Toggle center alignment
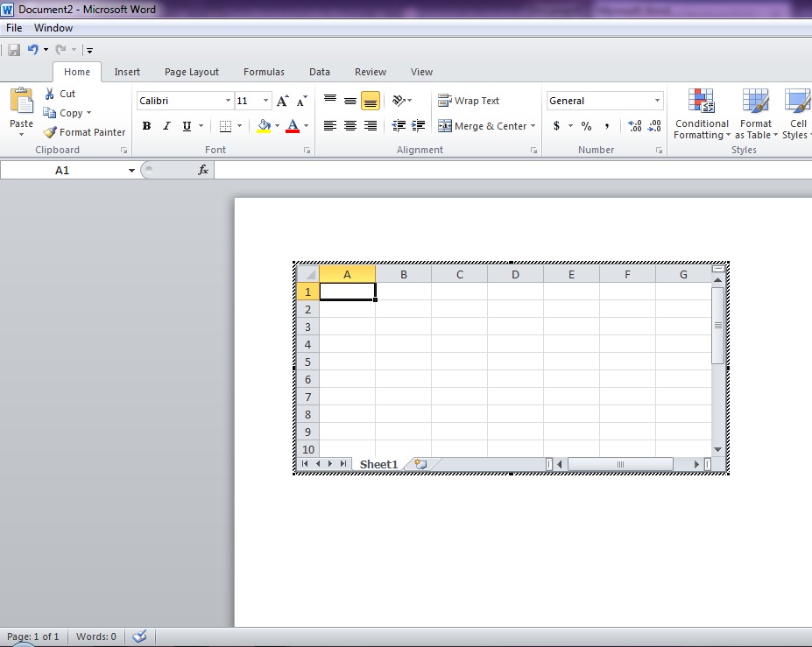 click(349, 125)
